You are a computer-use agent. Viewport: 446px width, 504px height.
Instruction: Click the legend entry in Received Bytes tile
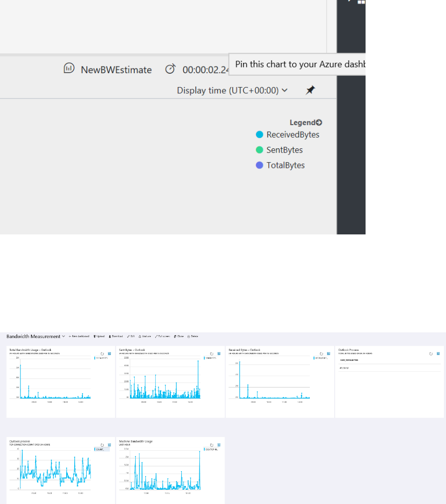[x=320, y=358]
